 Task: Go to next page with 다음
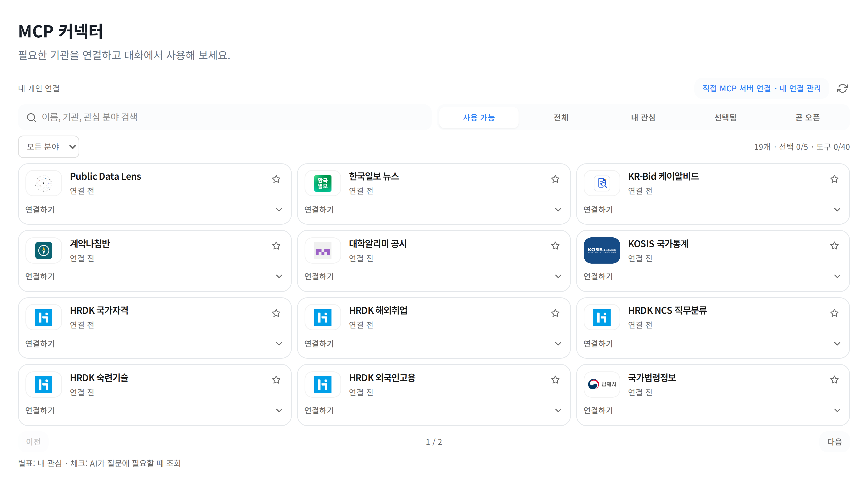(x=834, y=442)
